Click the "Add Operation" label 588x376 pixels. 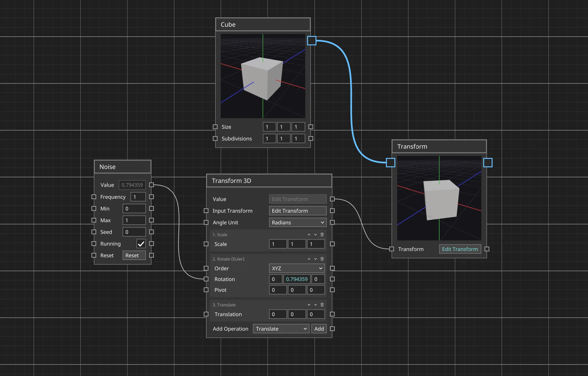(230, 329)
